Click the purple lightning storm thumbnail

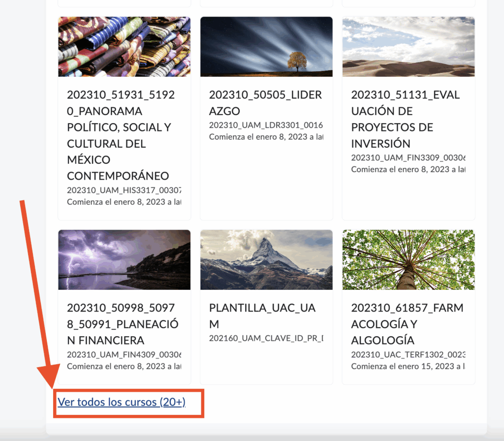click(x=124, y=259)
